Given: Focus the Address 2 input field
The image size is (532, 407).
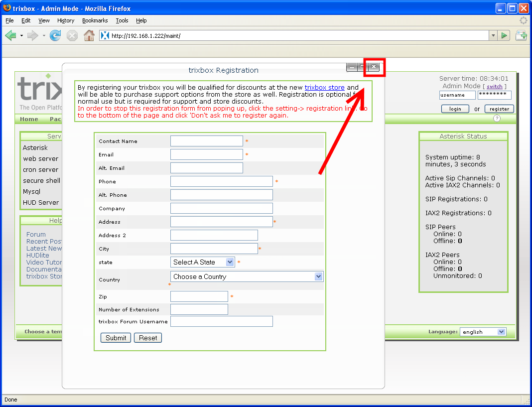Looking at the screenshot, I should pyautogui.click(x=214, y=235).
